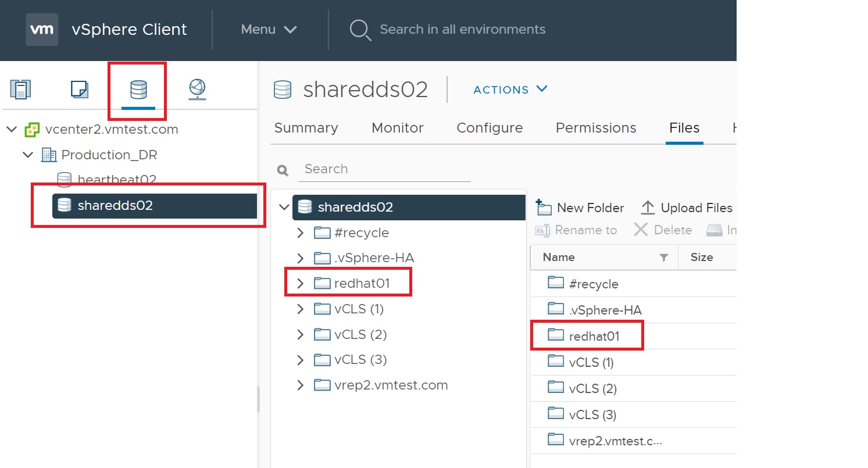The image size is (868, 468).
Task: Click the Upload Files arrow icon
Action: 648,208
